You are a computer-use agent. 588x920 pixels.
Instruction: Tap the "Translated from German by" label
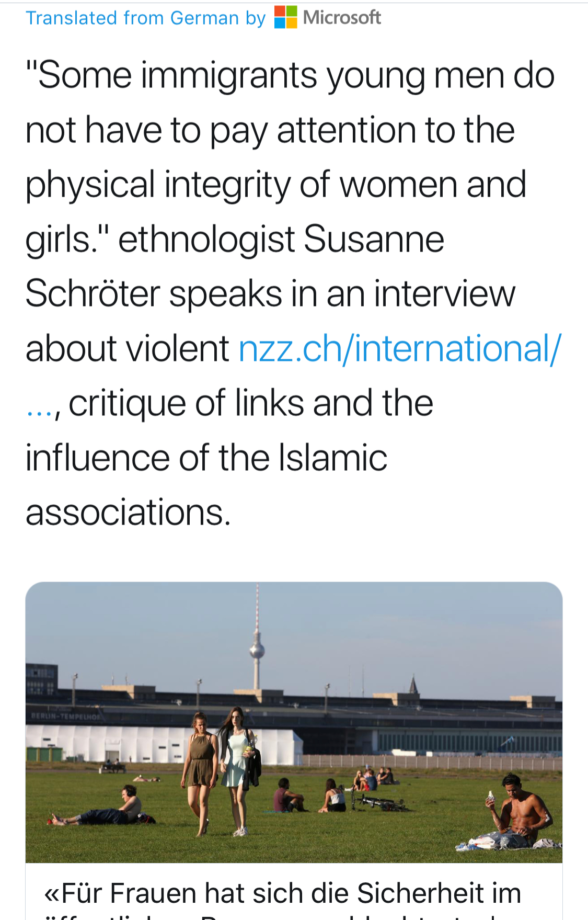pyautogui.click(x=146, y=18)
